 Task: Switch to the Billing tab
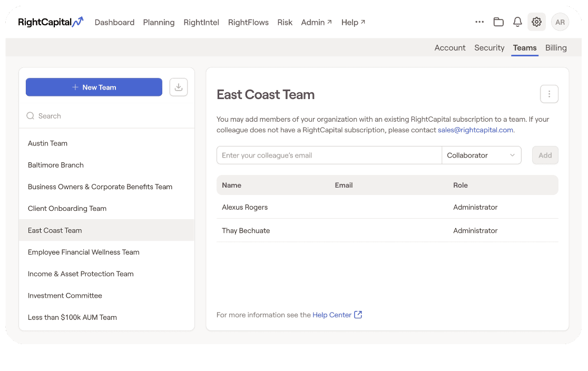point(556,47)
